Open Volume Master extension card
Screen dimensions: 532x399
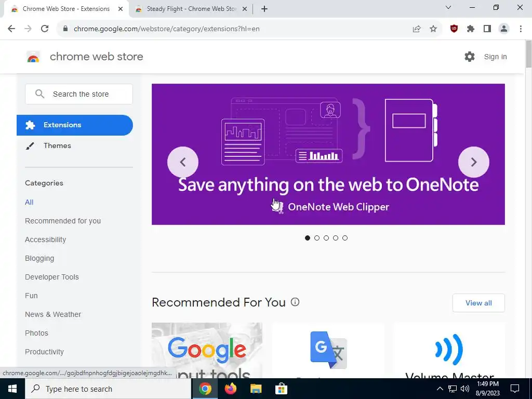[x=449, y=351]
